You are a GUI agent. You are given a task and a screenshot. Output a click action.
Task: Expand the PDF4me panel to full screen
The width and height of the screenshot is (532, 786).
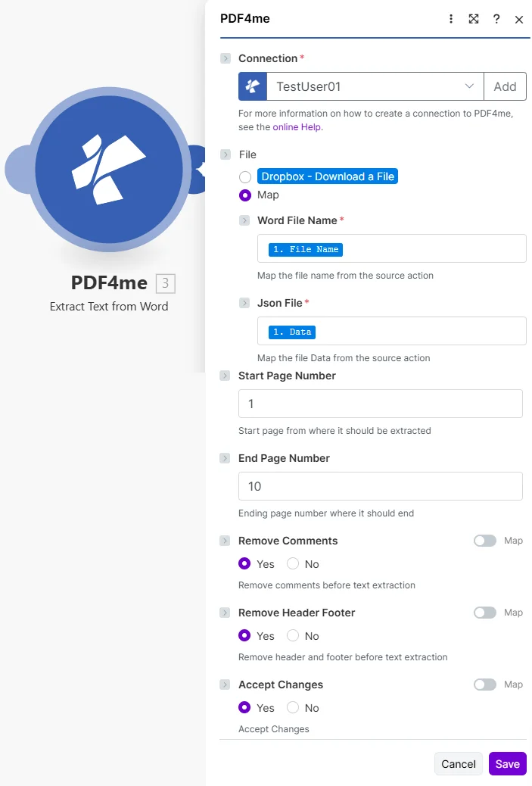click(474, 19)
